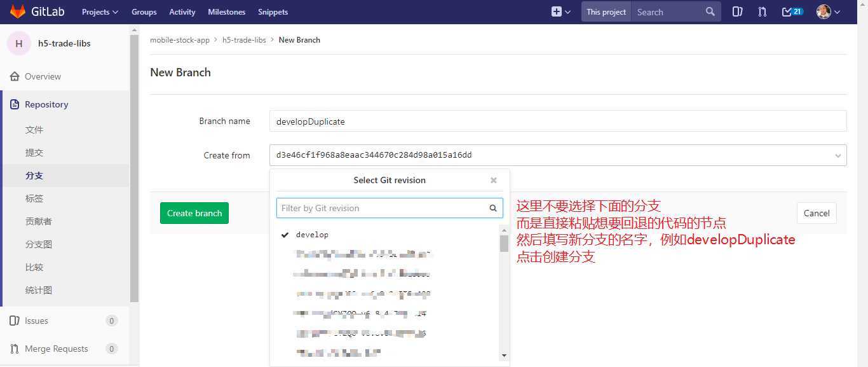Click the Issues sidebar icon

click(x=15, y=321)
